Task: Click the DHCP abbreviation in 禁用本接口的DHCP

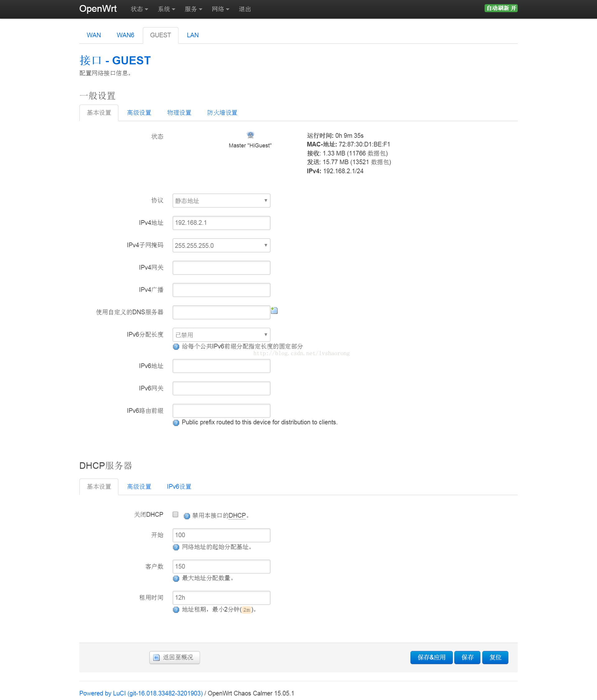Action: [237, 516]
